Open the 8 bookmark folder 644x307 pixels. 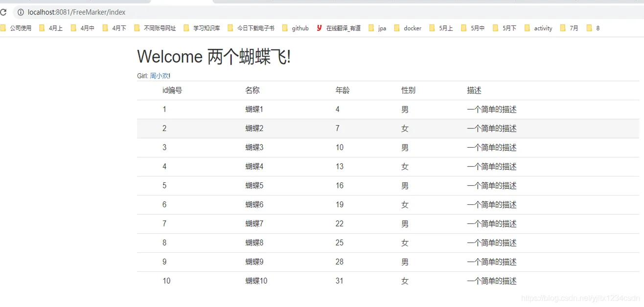[593, 28]
